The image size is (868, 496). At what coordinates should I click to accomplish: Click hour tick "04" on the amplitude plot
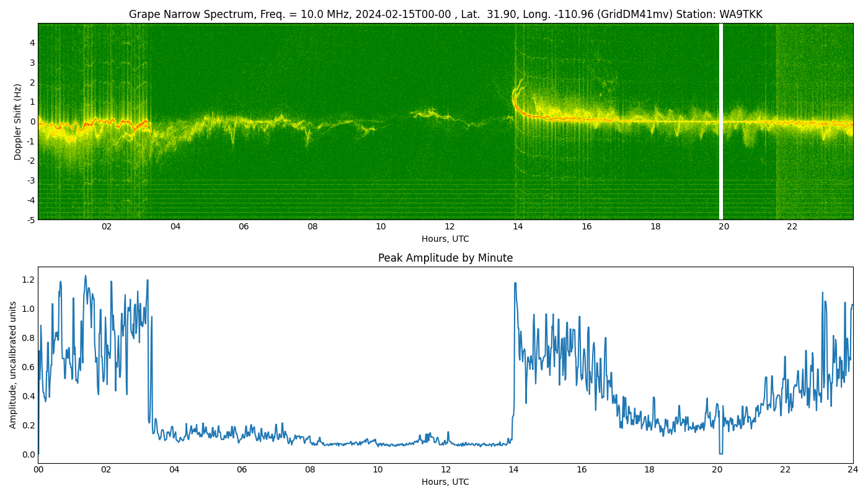174,469
